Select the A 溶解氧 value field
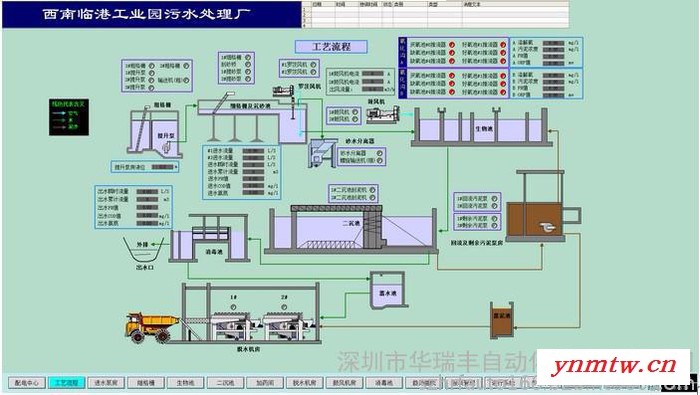This screenshot has width=700, height=395. coord(554,43)
